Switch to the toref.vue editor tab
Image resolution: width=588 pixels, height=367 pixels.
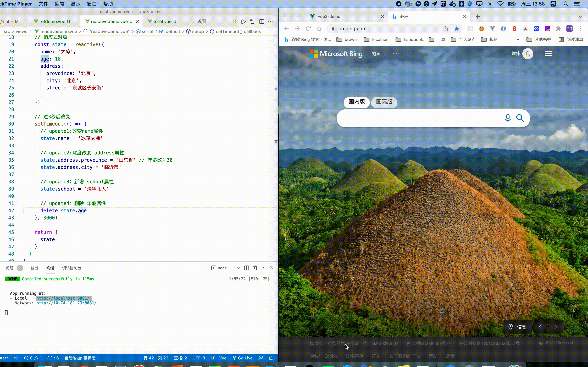(163, 21)
